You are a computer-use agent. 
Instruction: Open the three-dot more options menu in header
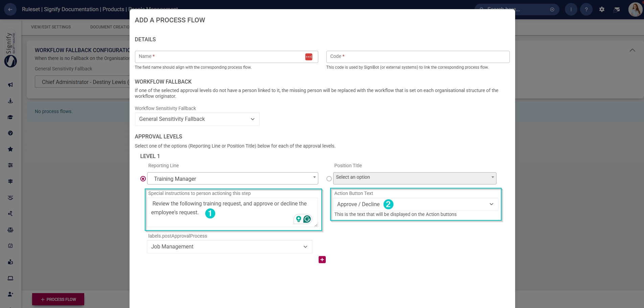click(x=571, y=9)
